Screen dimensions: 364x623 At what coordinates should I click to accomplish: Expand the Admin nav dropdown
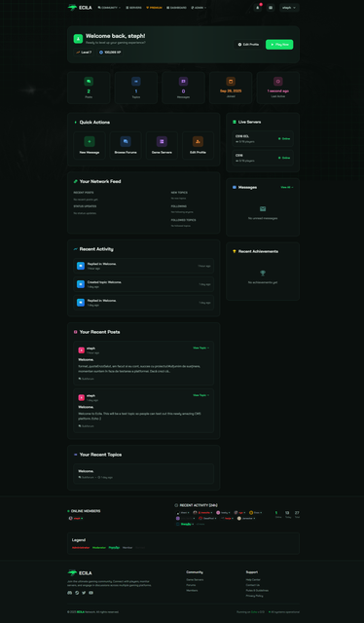[x=199, y=8]
